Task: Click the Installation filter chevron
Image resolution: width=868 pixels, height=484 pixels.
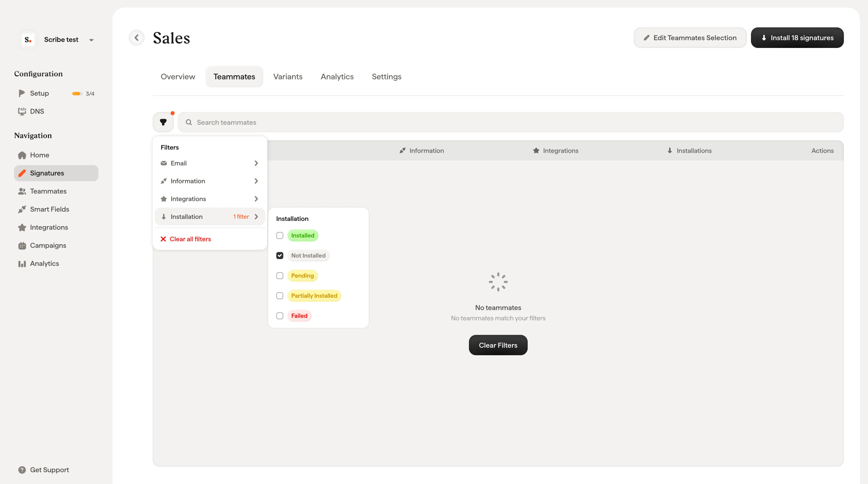Action: (256, 217)
